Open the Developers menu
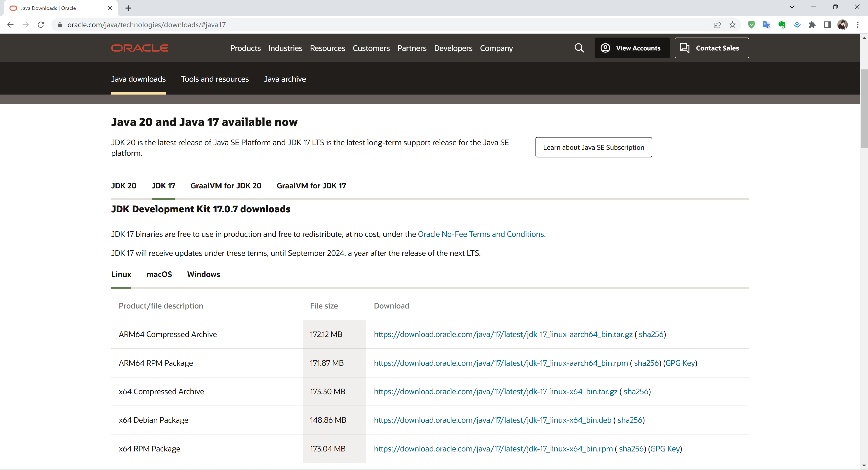The height and width of the screenshot is (470, 868). 453,48
